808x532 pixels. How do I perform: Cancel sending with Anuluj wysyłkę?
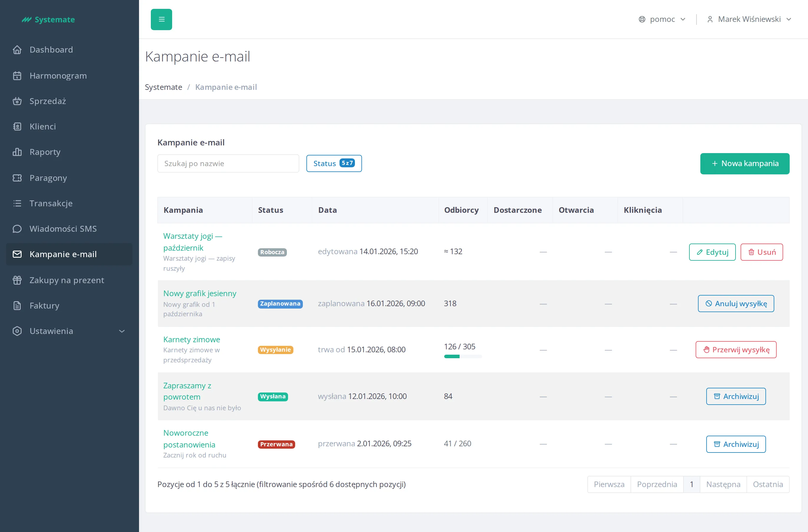736,303
